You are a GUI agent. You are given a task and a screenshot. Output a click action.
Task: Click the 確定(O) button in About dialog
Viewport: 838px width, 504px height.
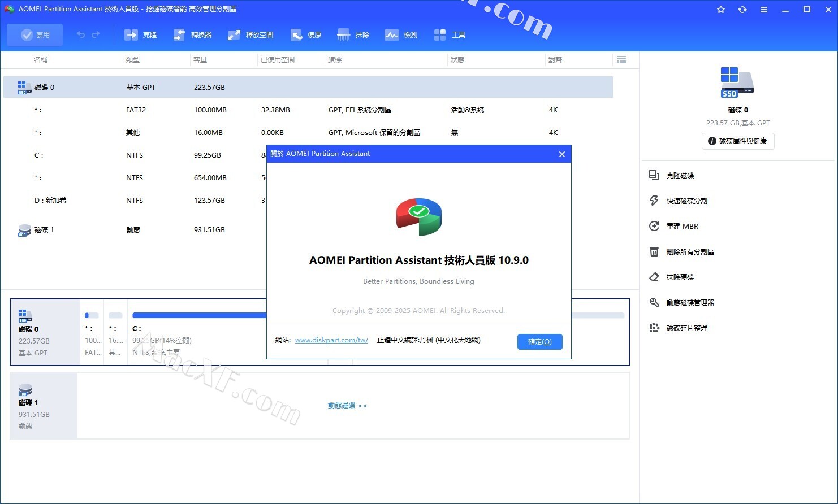pos(539,342)
